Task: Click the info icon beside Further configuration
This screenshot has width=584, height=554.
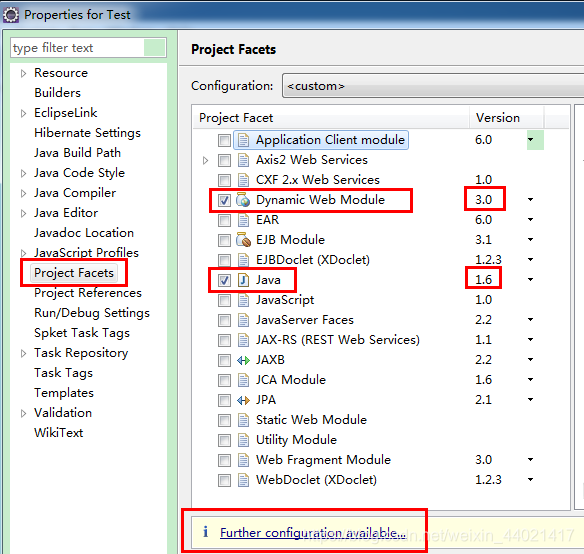Action: [205, 532]
